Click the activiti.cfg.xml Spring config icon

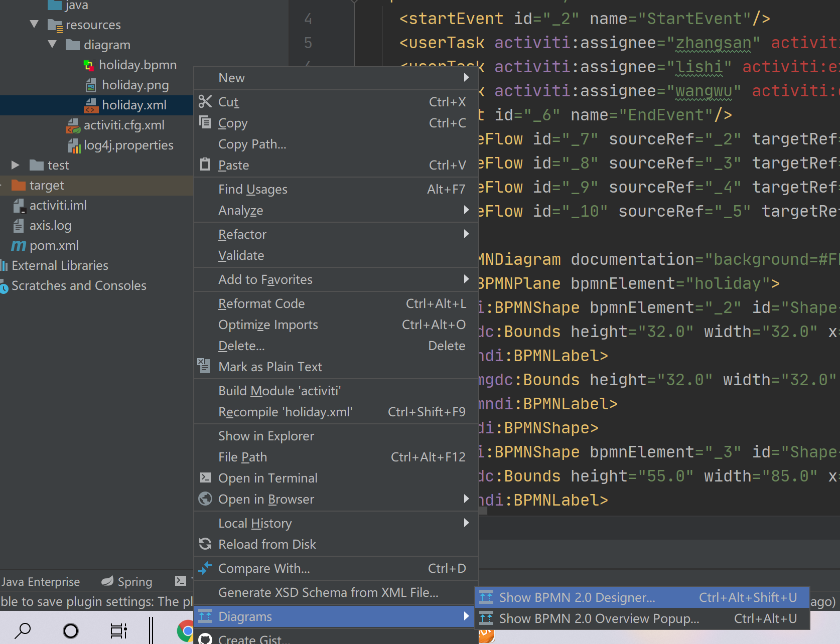click(73, 125)
